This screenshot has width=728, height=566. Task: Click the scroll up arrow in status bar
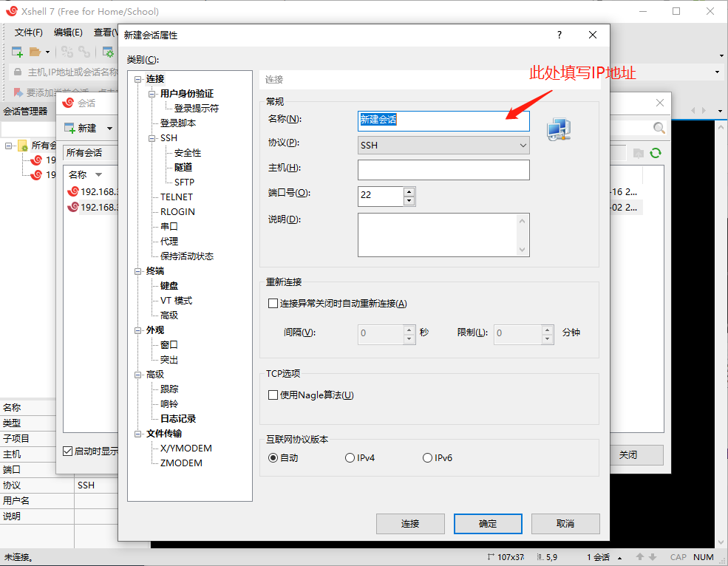pos(640,556)
